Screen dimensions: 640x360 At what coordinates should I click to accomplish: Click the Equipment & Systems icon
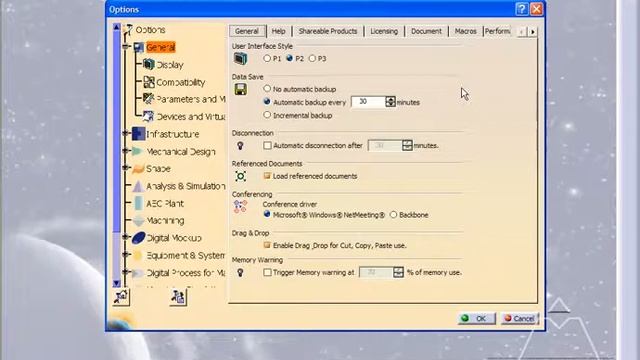click(x=138, y=256)
